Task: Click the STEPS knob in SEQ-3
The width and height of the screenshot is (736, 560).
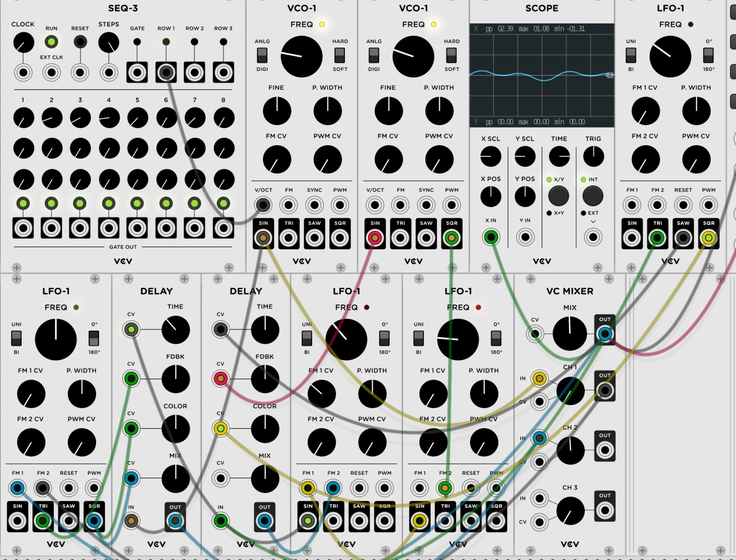Action: 108,43
